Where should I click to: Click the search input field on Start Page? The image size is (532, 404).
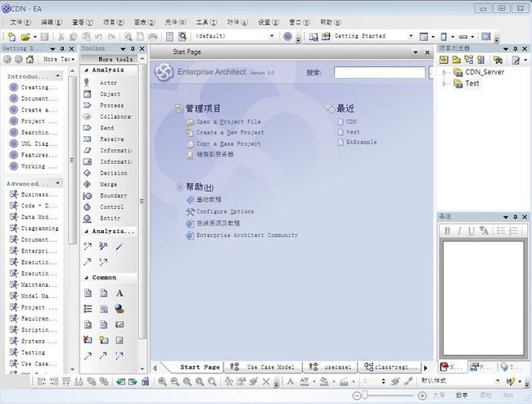(379, 72)
